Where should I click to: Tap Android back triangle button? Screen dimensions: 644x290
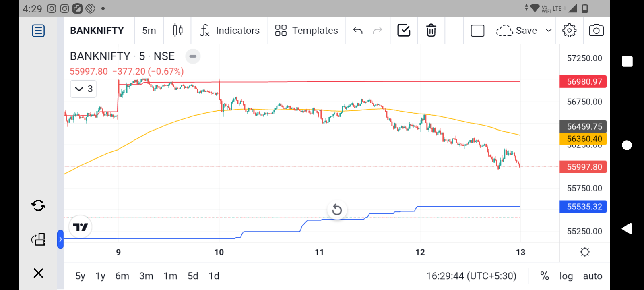627,229
